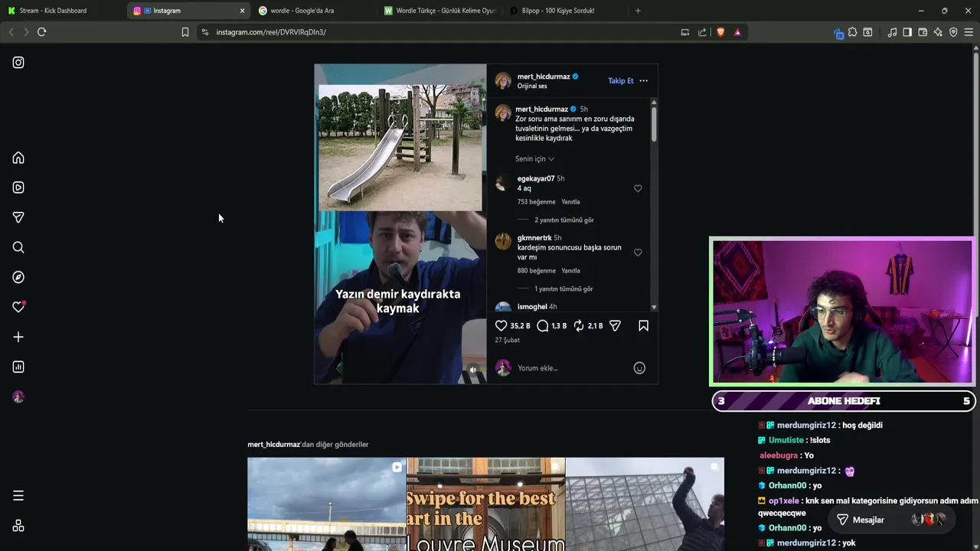
Task: Toggle reel video sound
Action: 473,370
